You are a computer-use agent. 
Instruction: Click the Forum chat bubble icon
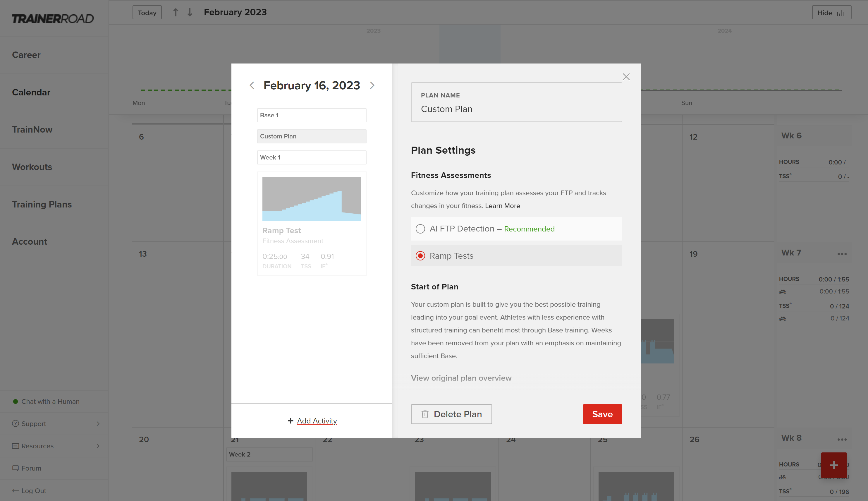(x=16, y=468)
